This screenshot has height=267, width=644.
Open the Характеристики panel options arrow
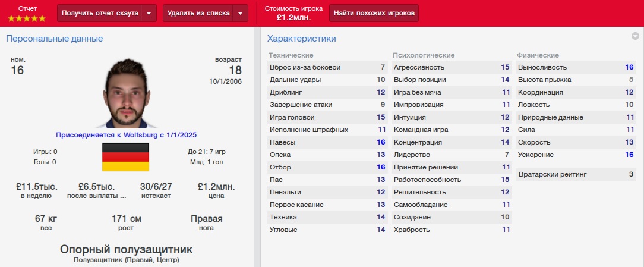pyautogui.click(x=635, y=37)
